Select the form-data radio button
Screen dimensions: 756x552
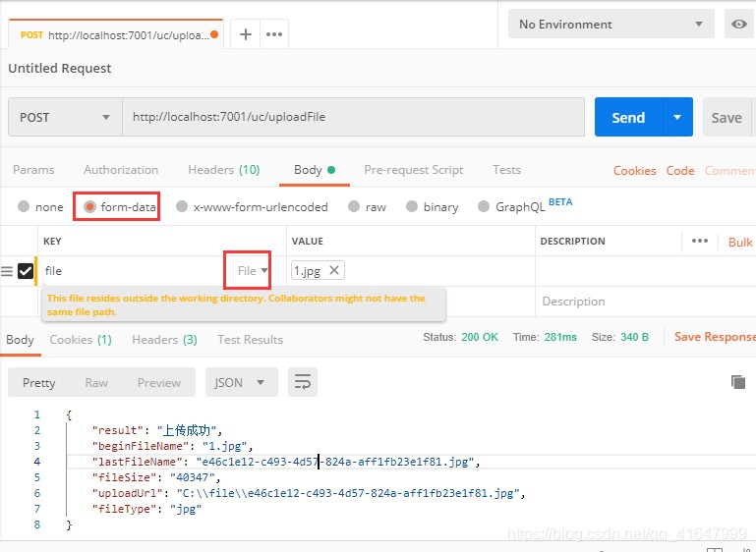89,207
